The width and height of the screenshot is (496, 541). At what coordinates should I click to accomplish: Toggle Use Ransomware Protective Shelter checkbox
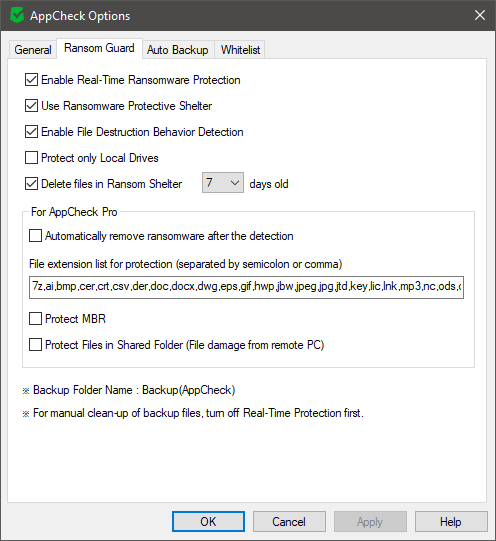tap(31, 106)
